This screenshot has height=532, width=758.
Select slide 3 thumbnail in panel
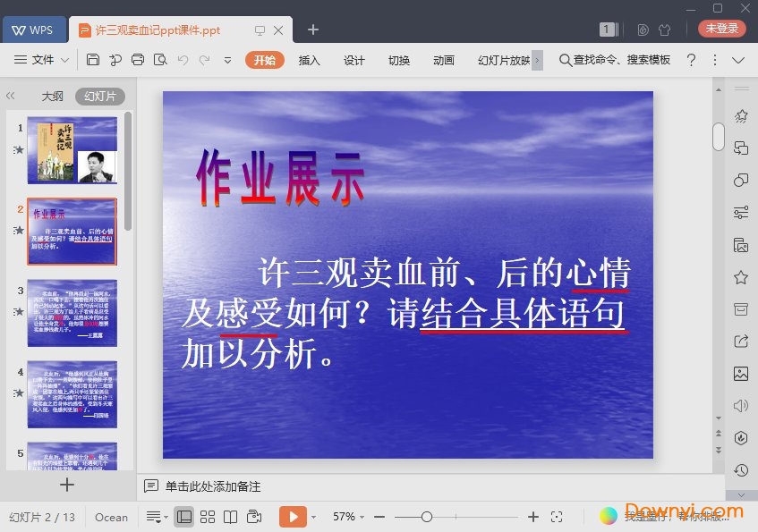(x=72, y=312)
